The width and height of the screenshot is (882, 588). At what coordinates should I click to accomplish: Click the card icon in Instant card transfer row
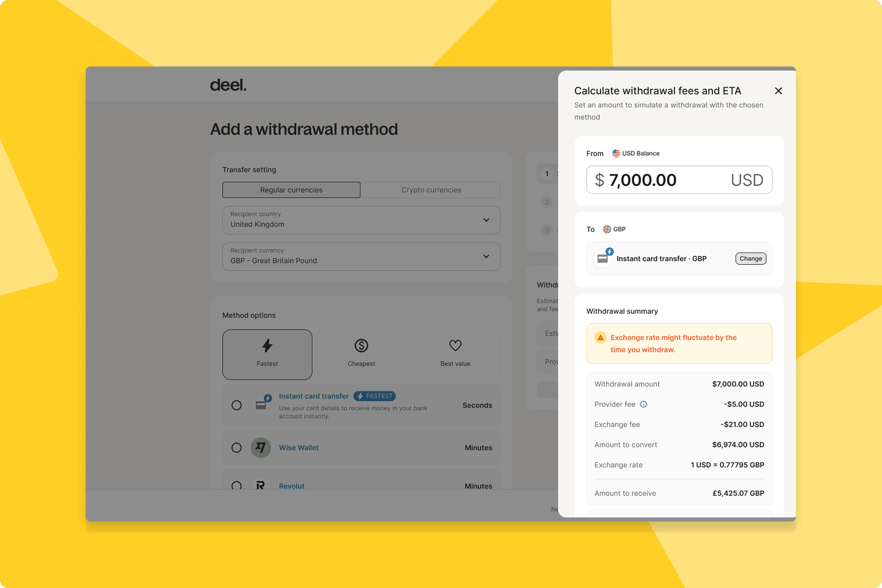click(x=261, y=405)
